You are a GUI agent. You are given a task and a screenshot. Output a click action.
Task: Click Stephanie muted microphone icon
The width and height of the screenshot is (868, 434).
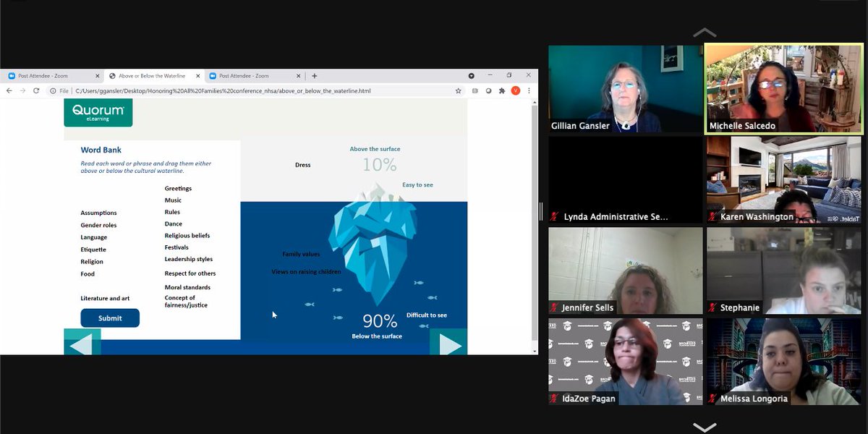click(x=713, y=307)
